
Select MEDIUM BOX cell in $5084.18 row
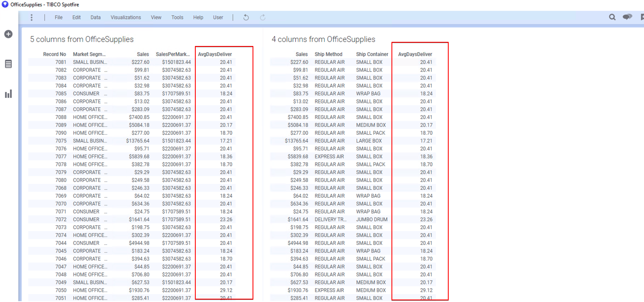(371, 125)
